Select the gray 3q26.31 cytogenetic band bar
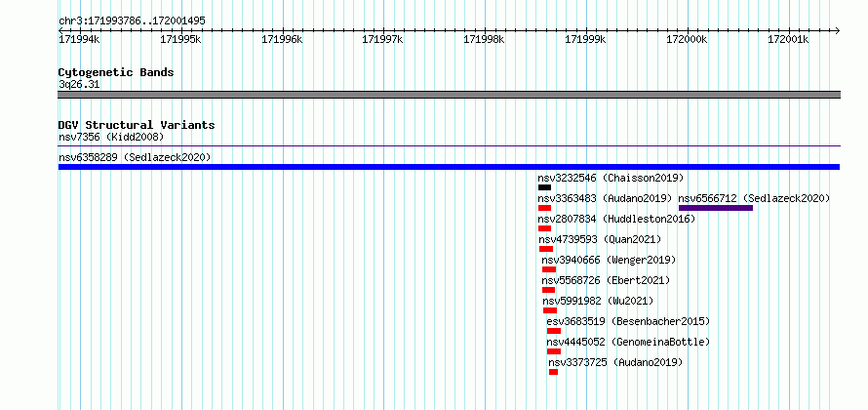Screen dimensions: 868x410 tap(449, 95)
